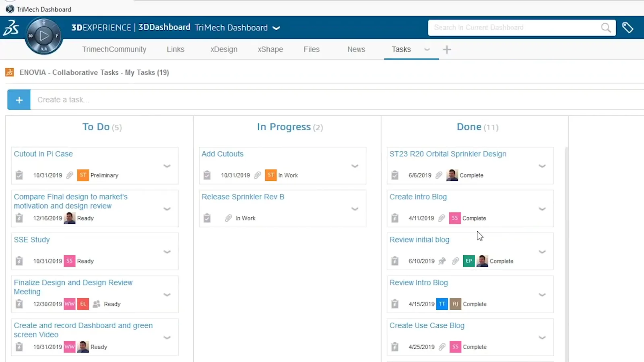
Task: Open the Tasks tab dropdown chevron
Action: pyautogui.click(x=427, y=49)
